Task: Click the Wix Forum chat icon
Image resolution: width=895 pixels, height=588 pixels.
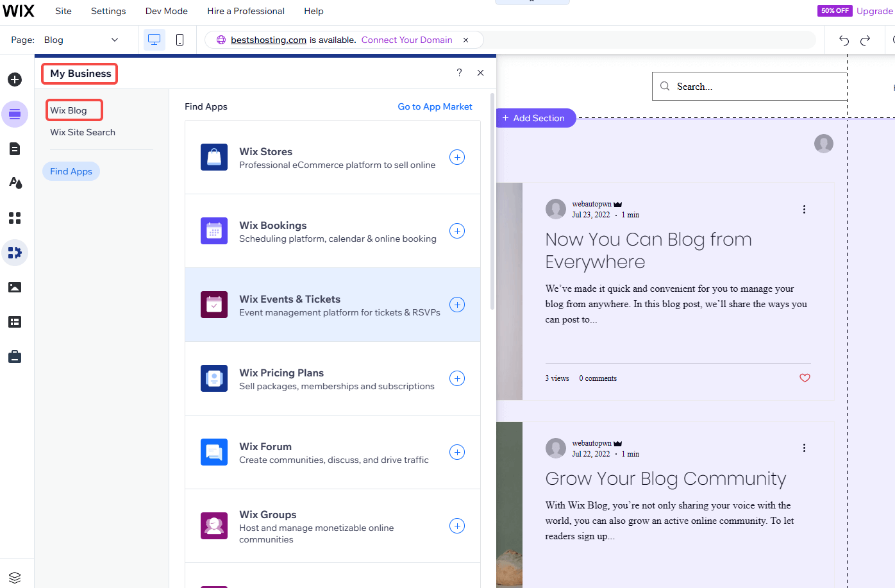Action: click(x=214, y=452)
